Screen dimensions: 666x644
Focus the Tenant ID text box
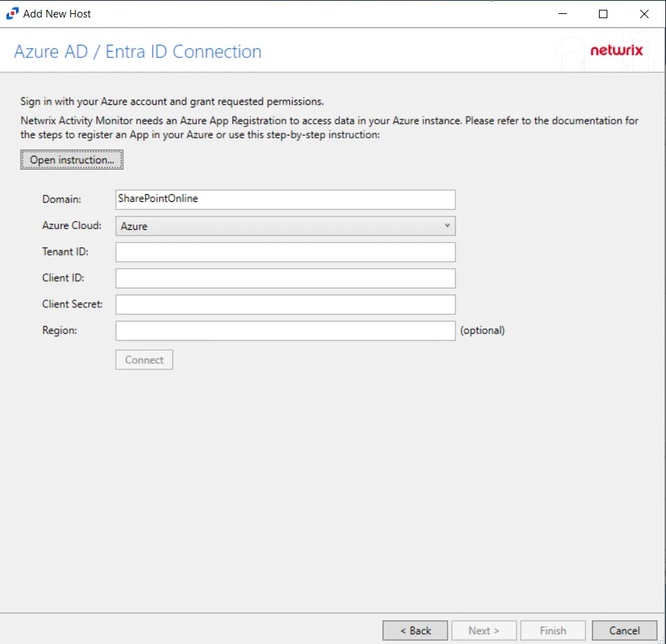pyautogui.click(x=286, y=252)
